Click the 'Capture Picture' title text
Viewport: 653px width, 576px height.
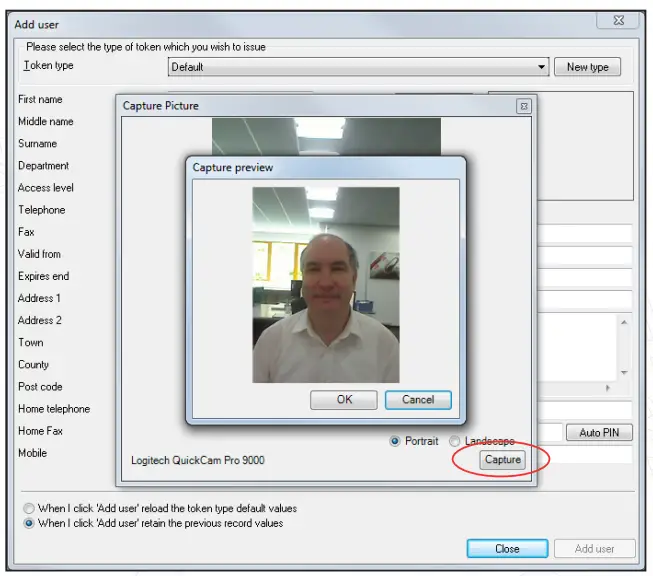pos(160,106)
